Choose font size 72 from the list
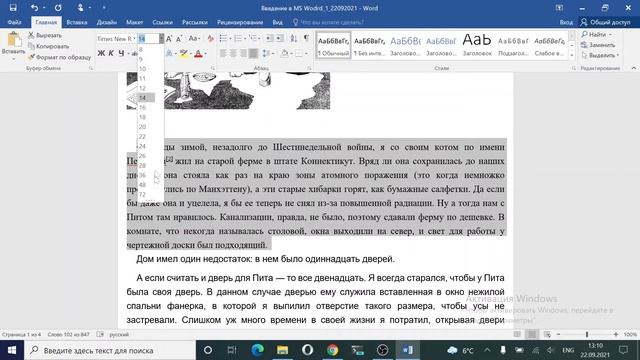Viewport: 640px width, 360px height. 146,194
